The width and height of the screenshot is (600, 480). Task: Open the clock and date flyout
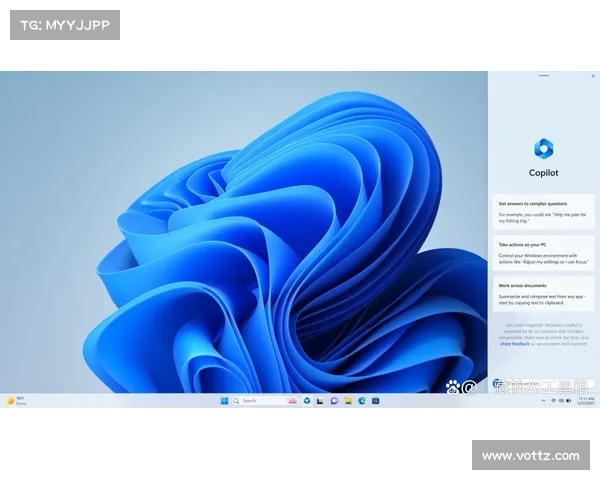click(x=586, y=401)
